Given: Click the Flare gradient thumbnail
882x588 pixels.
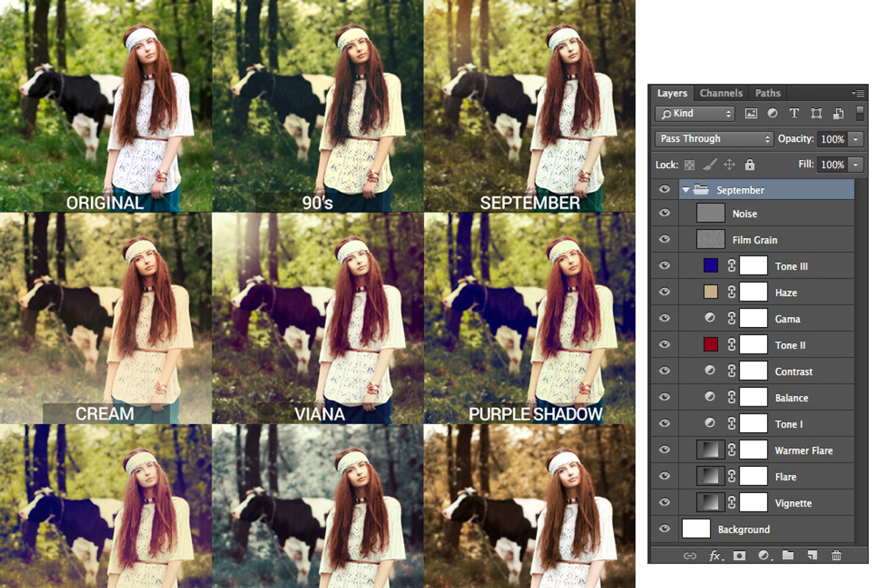Looking at the screenshot, I should coord(711,476).
